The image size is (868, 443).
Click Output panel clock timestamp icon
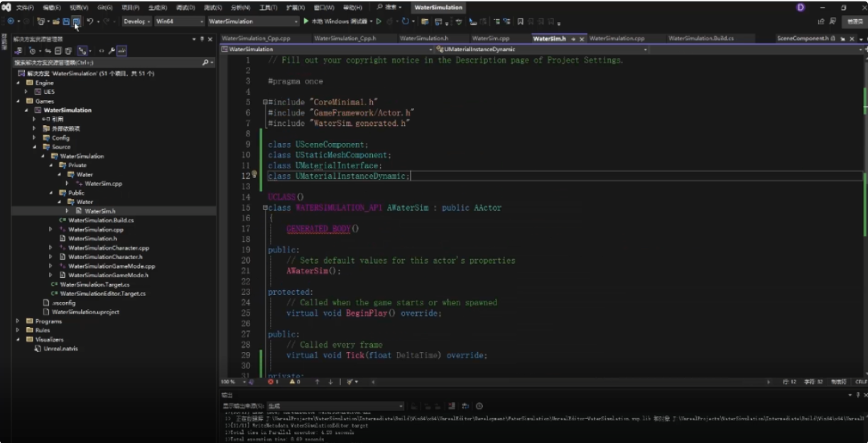pos(480,406)
